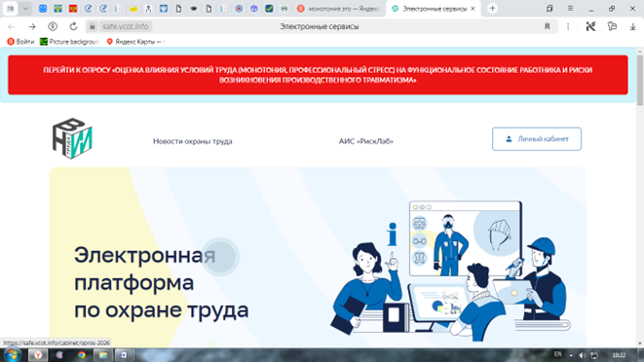Expand the tab groups dropdown arrow
644x362 pixels.
pyautogui.click(x=25, y=8)
